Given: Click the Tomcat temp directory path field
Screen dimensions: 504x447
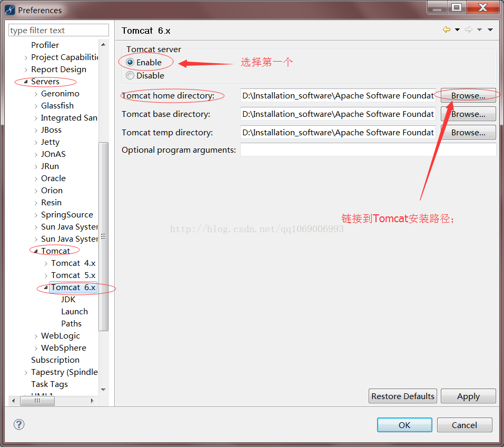Looking at the screenshot, I should (338, 132).
